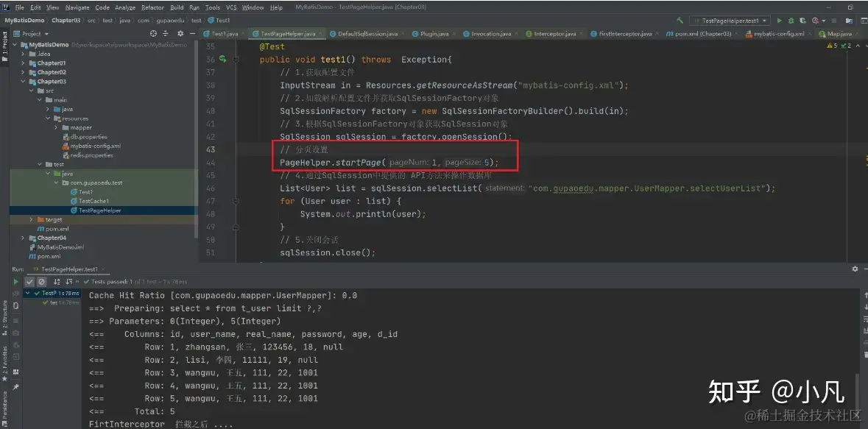This screenshot has height=429, width=868.
Task: Click the pin tab icon in Run sidebar
Action: click(16, 388)
